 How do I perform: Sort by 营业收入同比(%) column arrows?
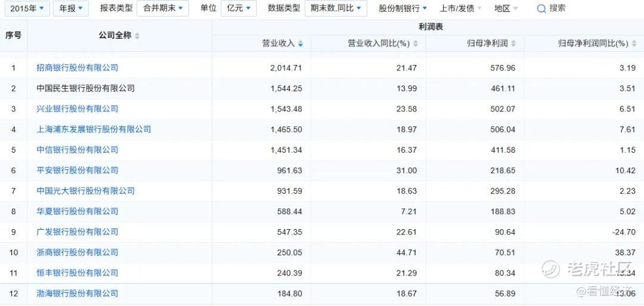coord(416,44)
